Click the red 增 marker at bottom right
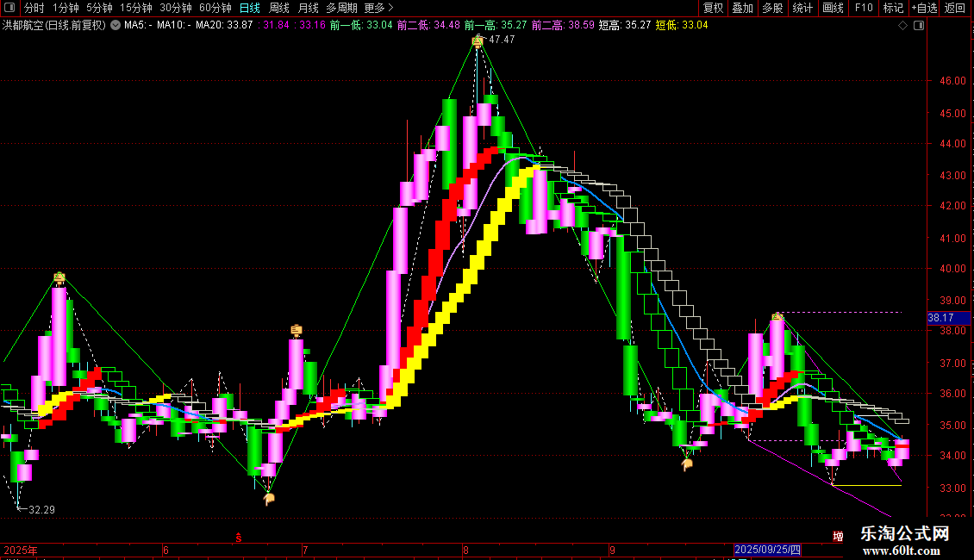The height and width of the screenshot is (560, 974). coord(838,536)
